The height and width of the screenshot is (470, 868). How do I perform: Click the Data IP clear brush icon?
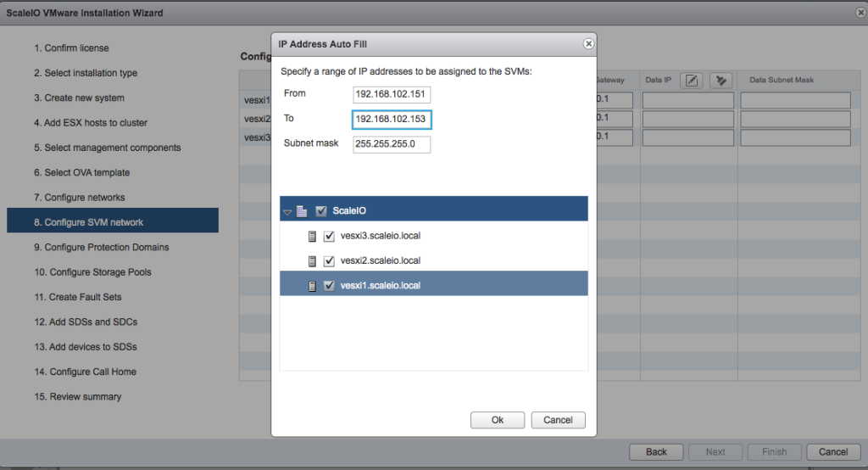tap(721, 81)
